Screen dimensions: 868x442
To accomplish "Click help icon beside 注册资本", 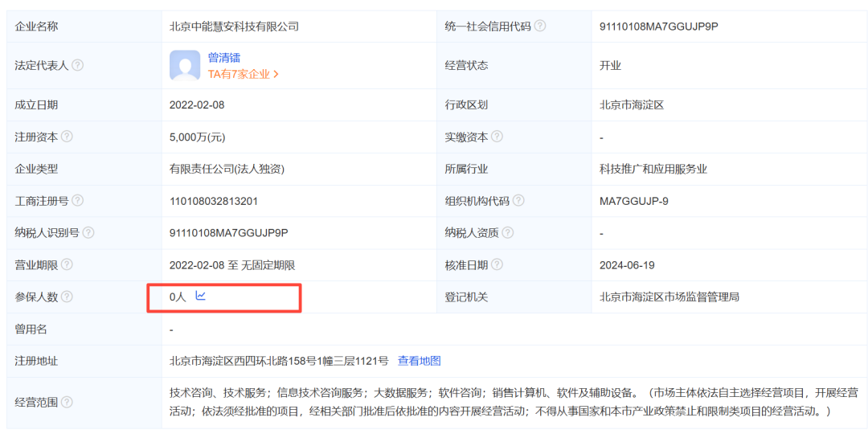I will [x=67, y=137].
